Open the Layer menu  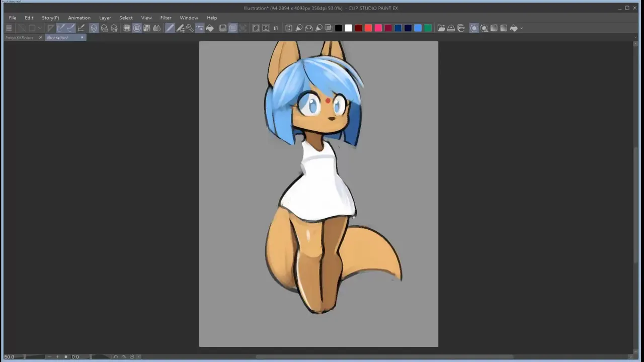[105, 18]
